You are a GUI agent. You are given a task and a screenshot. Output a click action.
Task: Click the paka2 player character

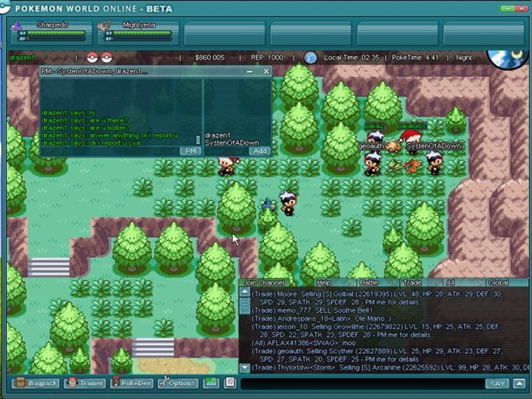pyautogui.click(x=375, y=137)
